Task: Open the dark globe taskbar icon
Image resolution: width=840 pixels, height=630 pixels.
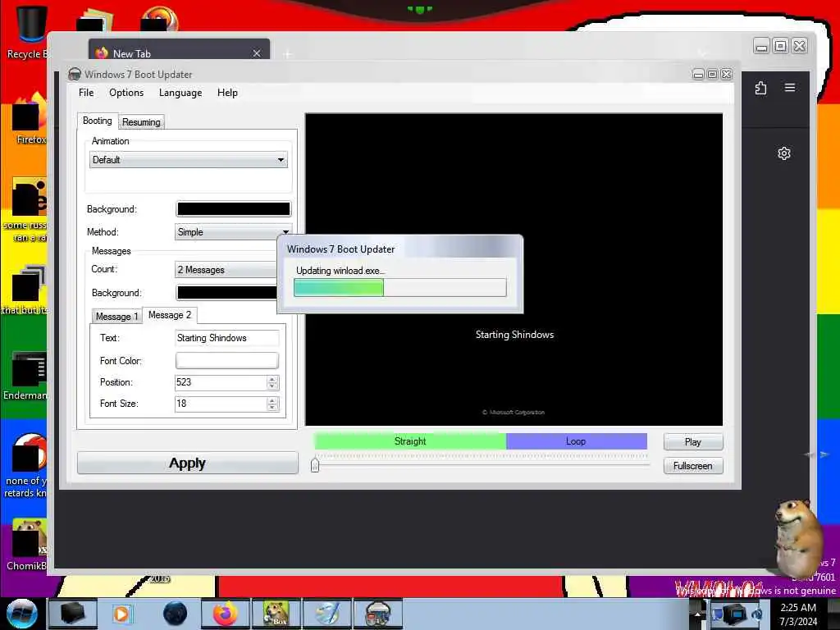Action: 176,614
